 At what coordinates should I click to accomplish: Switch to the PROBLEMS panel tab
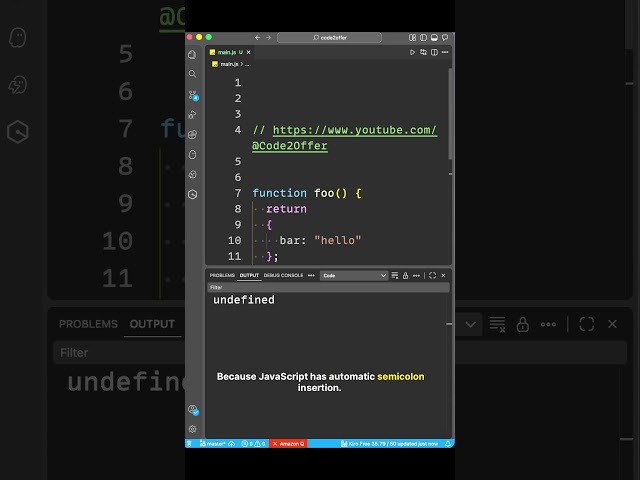[222, 276]
